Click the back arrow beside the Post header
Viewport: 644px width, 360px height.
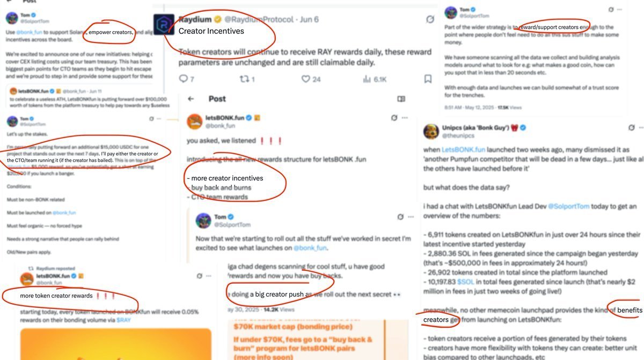click(191, 99)
